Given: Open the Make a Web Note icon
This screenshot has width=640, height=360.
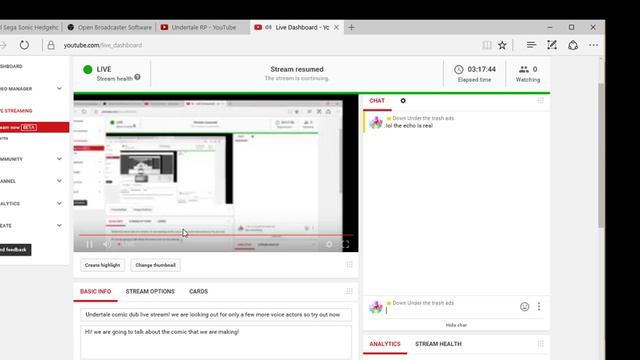Looking at the screenshot, I should [552, 45].
